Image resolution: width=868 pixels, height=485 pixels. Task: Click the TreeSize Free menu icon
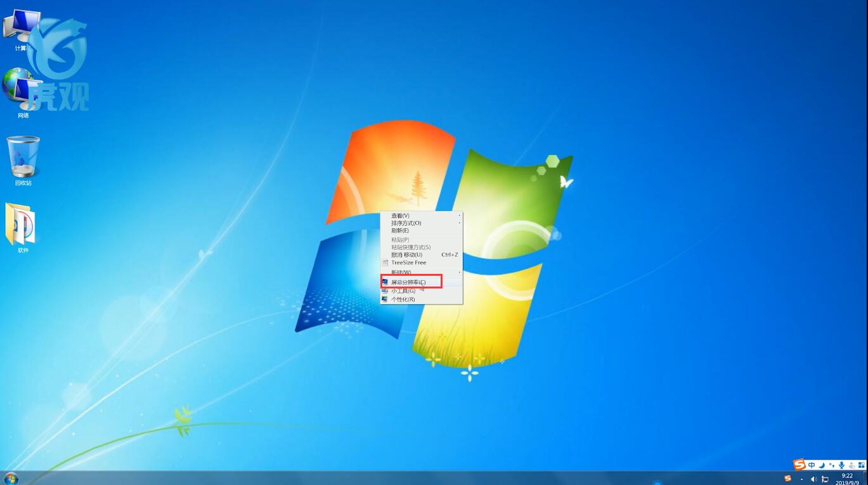(x=385, y=262)
